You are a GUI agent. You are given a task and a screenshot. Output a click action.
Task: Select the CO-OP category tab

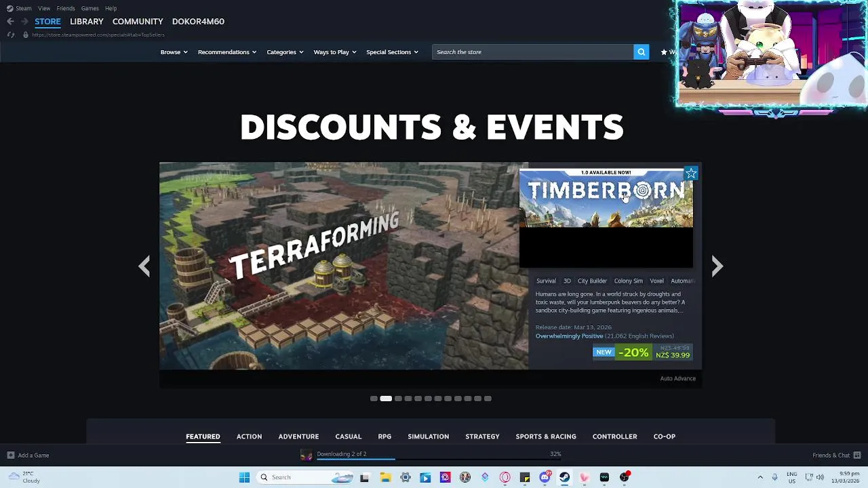point(665,436)
